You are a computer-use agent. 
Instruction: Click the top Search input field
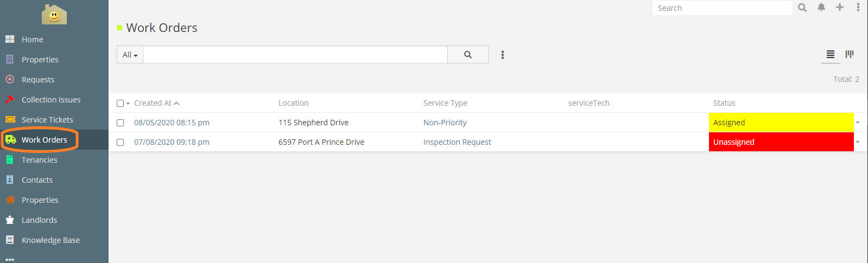click(x=722, y=8)
